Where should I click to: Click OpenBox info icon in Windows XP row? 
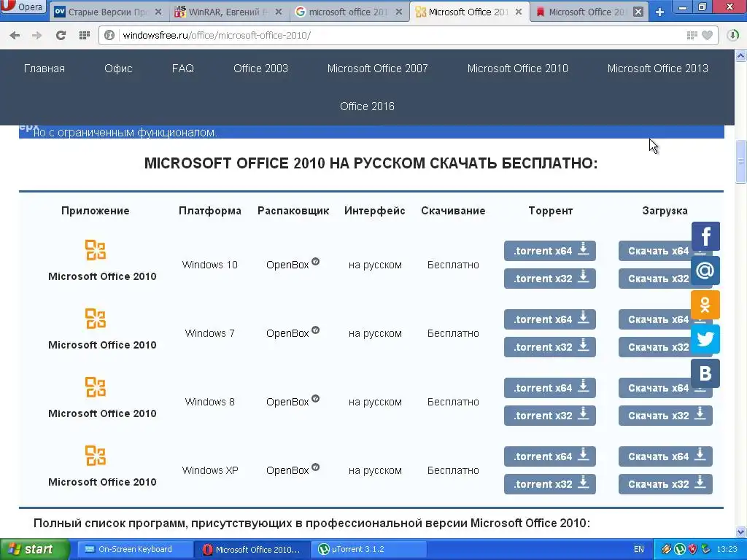coord(315,467)
